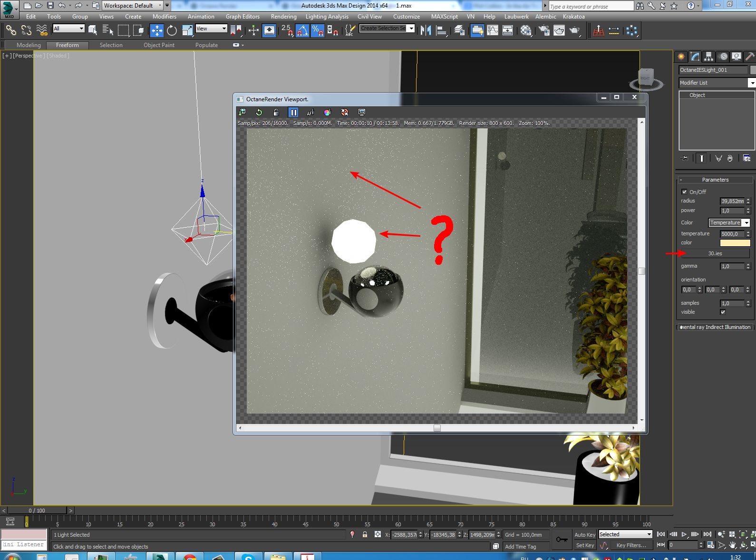Open the Motion command panel tab
Image resolution: width=756 pixels, height=560 pixels.
tap(723, 57)
